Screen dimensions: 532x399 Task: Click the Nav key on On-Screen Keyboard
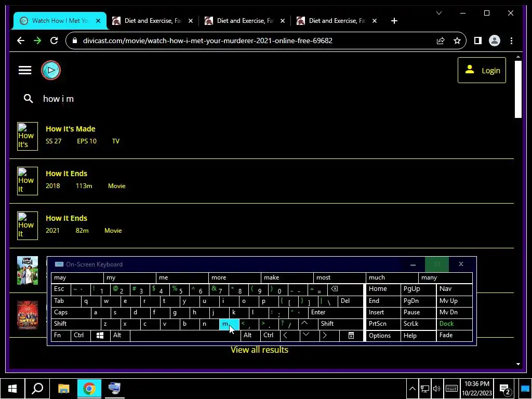(x=454, y=289)
